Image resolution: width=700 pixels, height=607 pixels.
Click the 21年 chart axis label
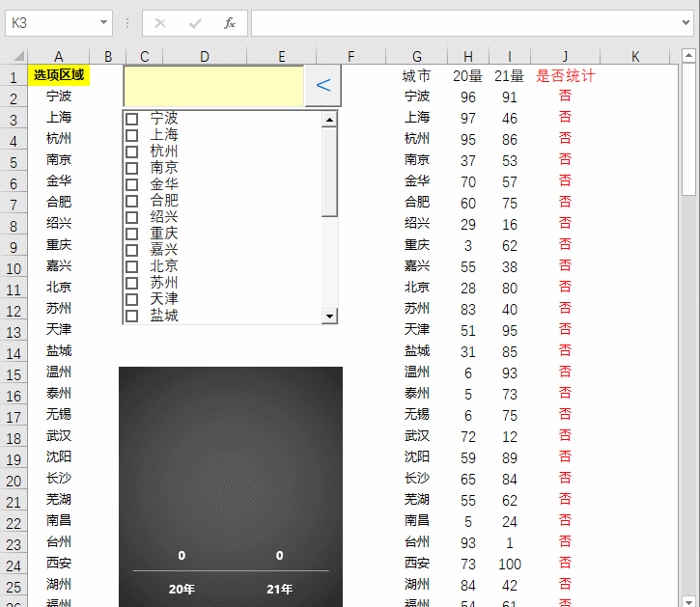coord(279,589)
